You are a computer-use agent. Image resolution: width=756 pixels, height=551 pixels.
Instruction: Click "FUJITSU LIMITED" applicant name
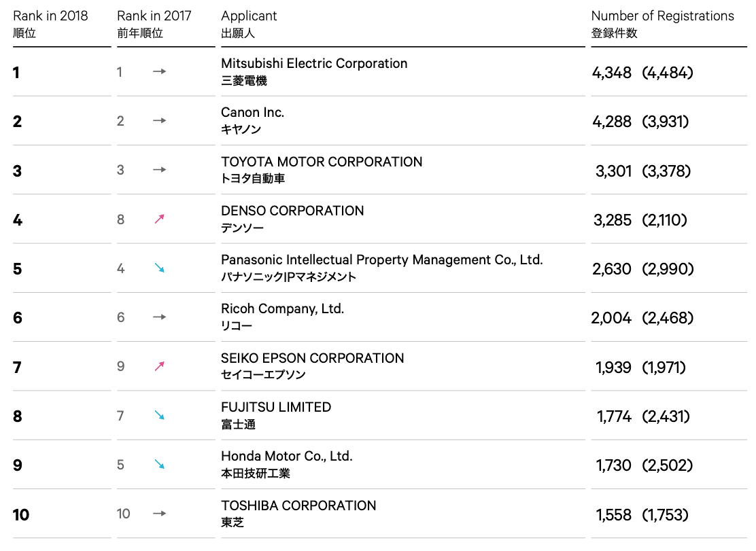tap(276, 408)
